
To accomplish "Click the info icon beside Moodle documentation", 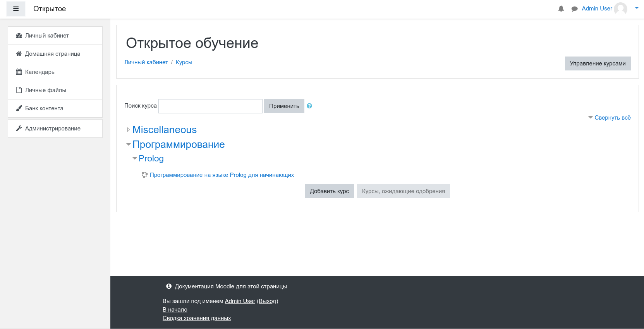I will click(169, 286).
